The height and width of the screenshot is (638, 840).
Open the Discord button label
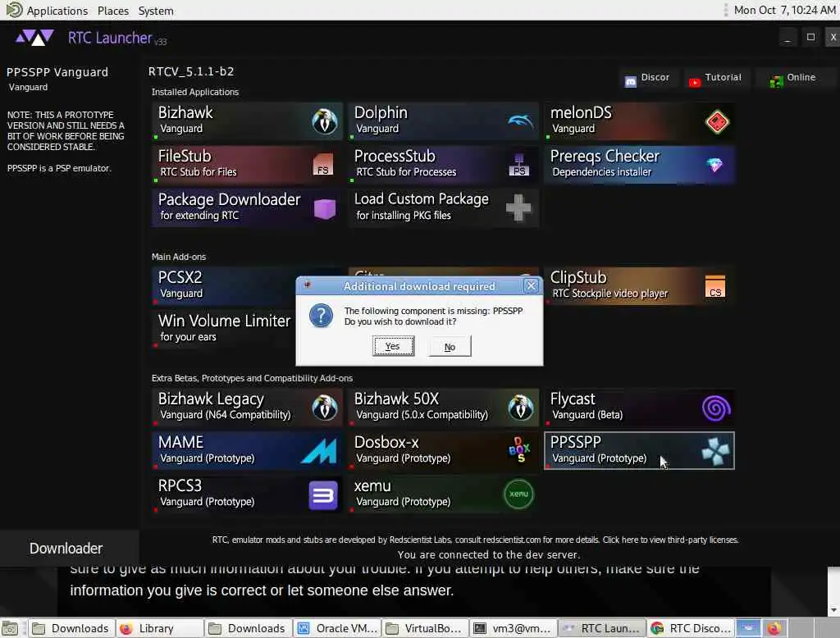(x=655, y=77)
